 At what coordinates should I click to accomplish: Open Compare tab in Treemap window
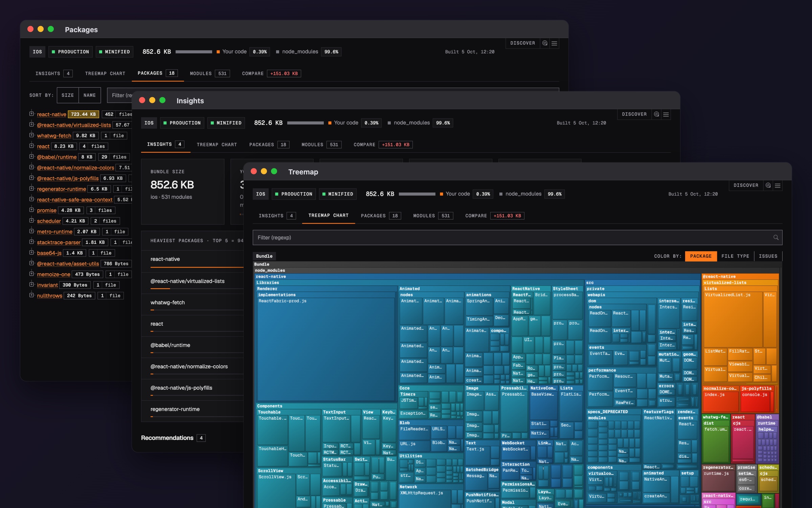click(x=494, y=216)
